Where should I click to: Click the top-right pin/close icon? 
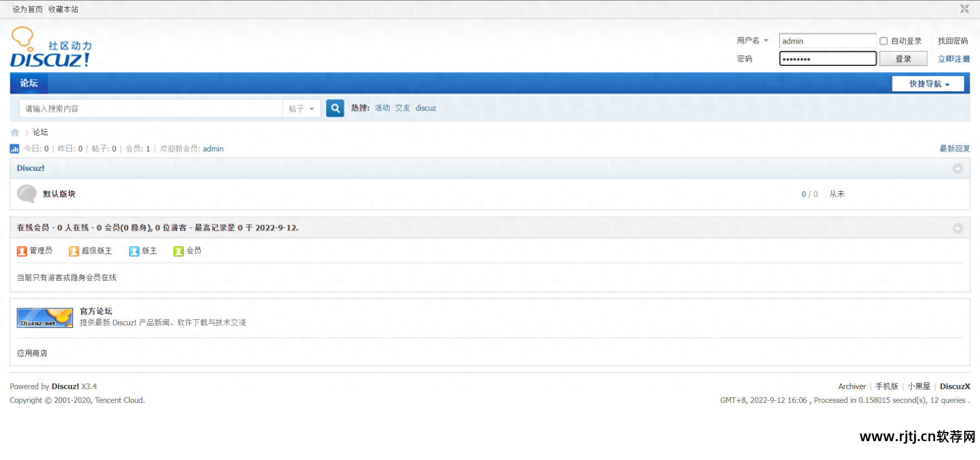[964, 9]
